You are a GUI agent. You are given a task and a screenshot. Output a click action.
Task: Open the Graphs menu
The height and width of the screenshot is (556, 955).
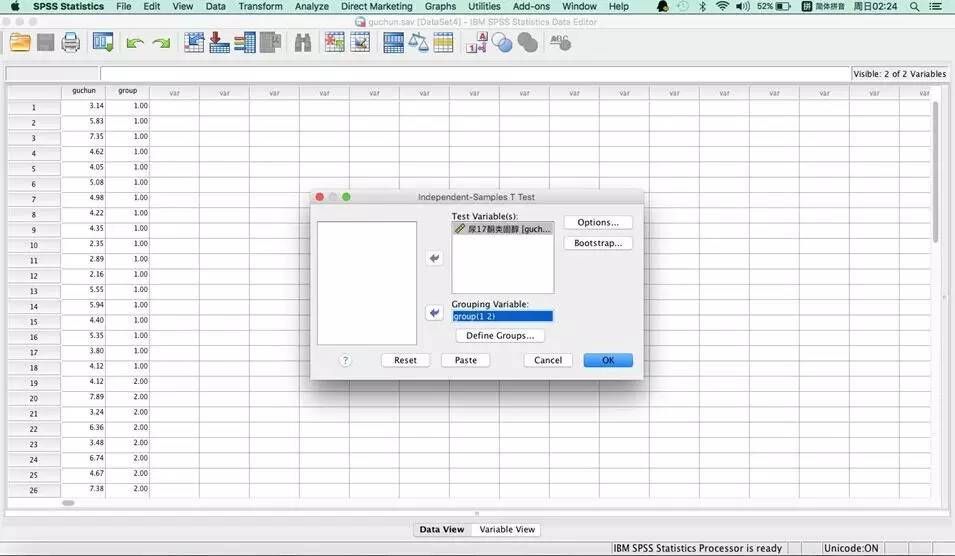[x=440, y=6]
